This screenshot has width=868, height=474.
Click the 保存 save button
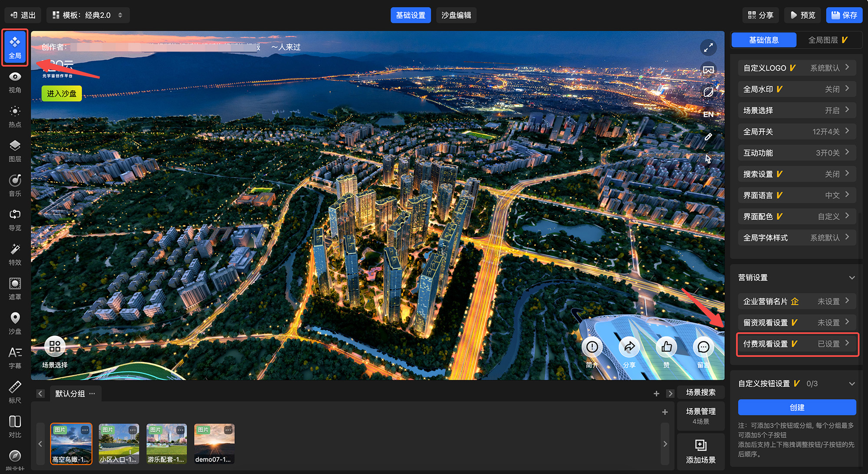coord(844,15)
